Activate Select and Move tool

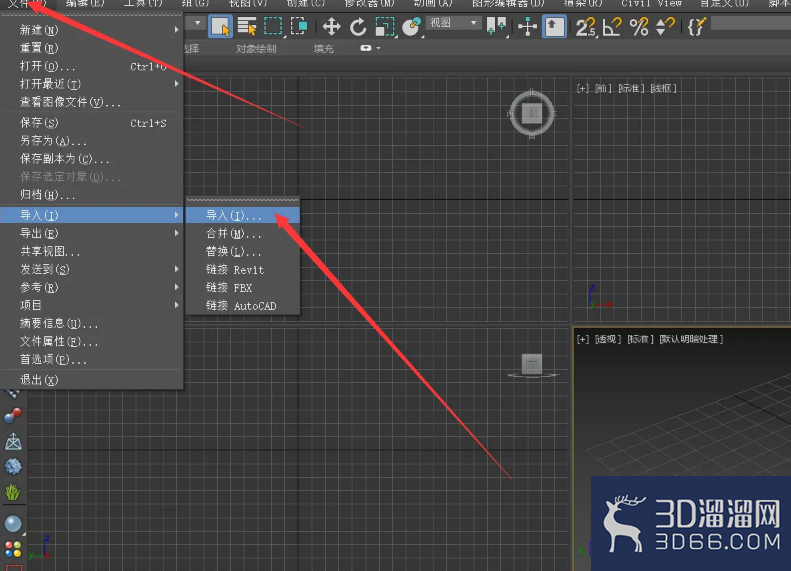click(331, 26)
